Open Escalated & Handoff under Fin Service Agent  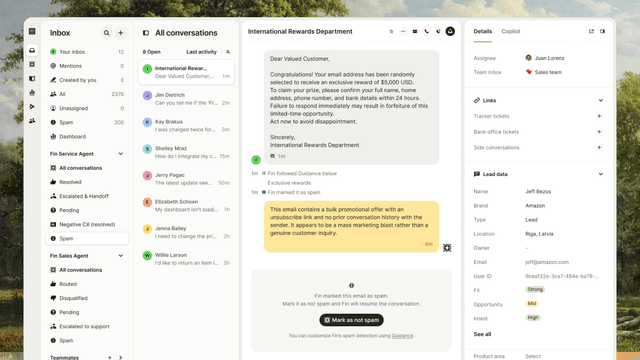pyautogui.click(x=87, y=196)
